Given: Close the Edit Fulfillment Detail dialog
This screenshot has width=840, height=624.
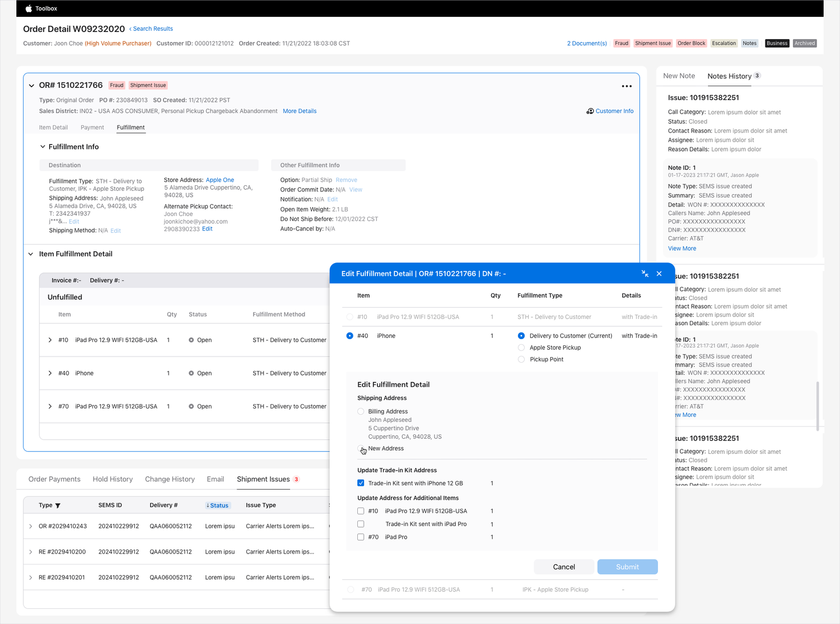Looking at the screenshot, I should tap(659, 274).
